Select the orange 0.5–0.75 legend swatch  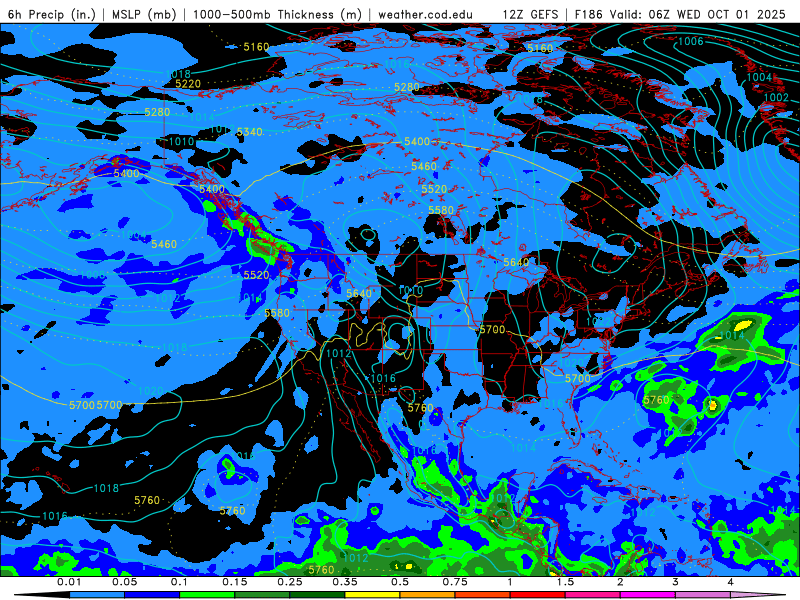[428, 595]
